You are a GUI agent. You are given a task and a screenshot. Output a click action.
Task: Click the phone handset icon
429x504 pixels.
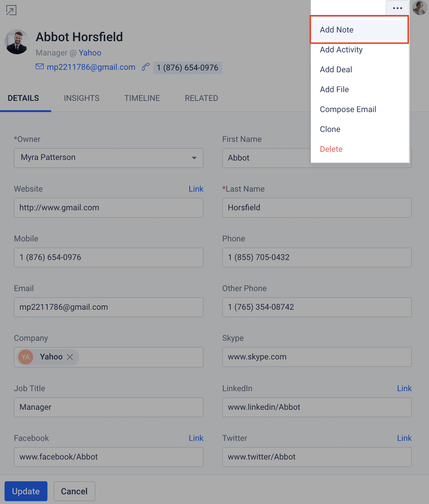coord(146,67)
